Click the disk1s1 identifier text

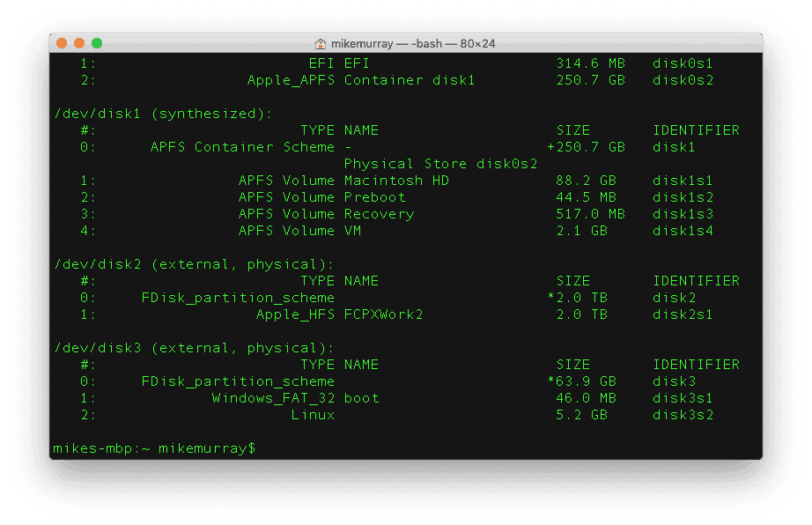click(x=683, y=181)
